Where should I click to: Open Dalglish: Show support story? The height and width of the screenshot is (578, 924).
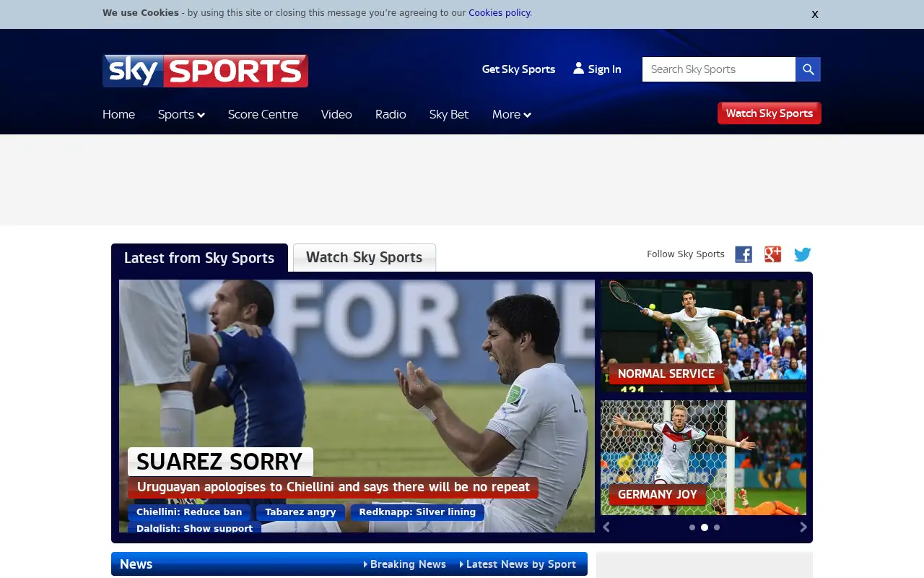pyautogui.click(x=194, y=528)
